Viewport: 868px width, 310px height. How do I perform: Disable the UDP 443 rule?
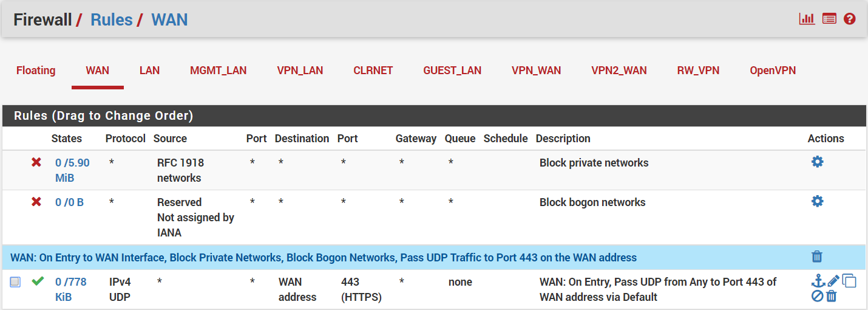click(817, 297)
